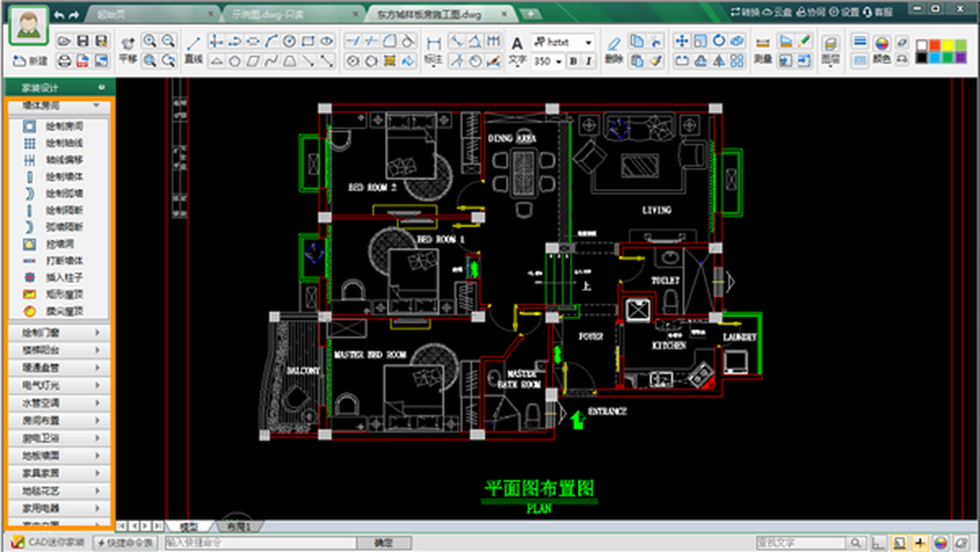This screenshot has width=980, height=552.
Task: Switch to the 模型 model tab
Action: tap(189, 527)
